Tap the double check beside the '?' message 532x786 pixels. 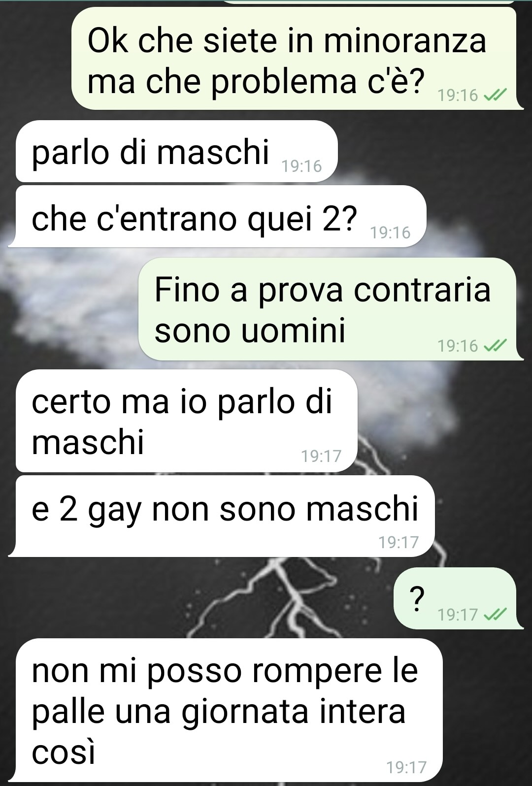[x=495, y=615]
